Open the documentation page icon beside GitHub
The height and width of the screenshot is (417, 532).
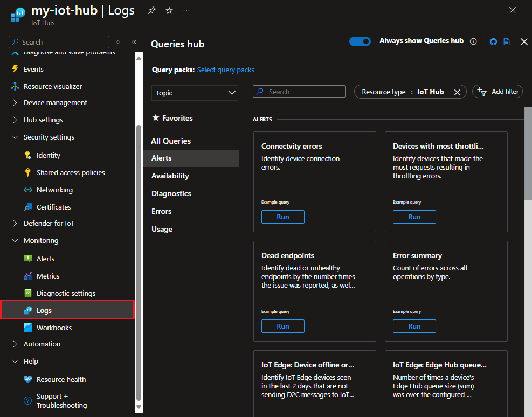tap(507, 41)
